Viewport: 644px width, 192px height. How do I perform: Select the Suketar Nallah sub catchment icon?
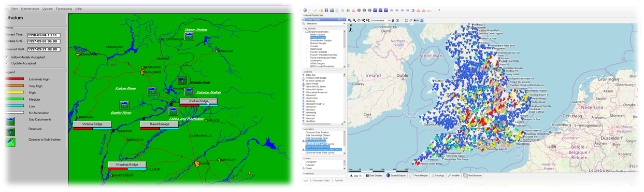pos(189,91)
